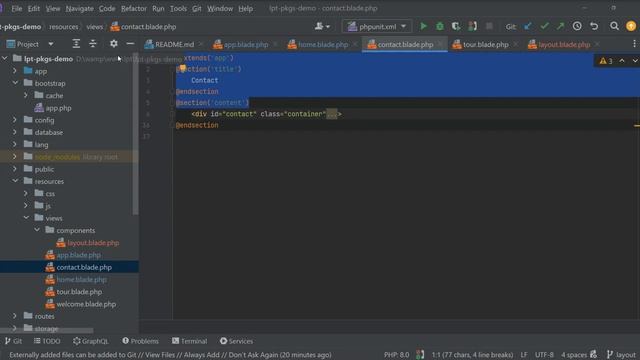
Task: Open the Window menu
Action: tap(220, 8)
